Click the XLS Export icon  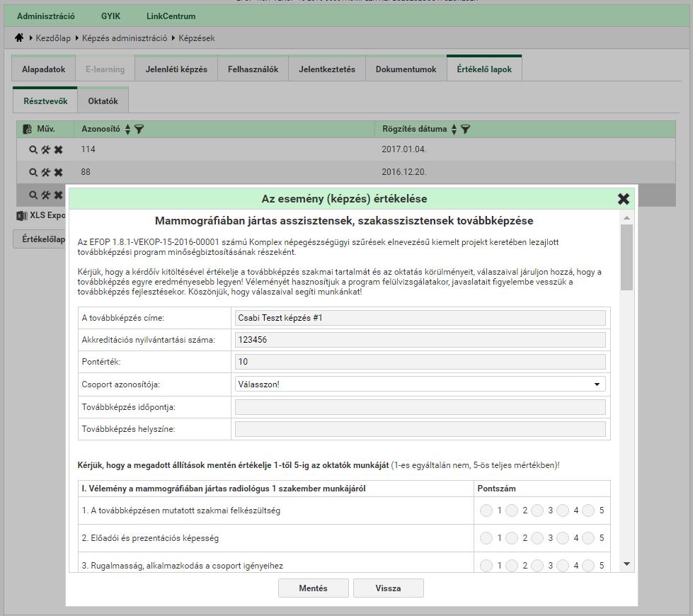(22, 215)
